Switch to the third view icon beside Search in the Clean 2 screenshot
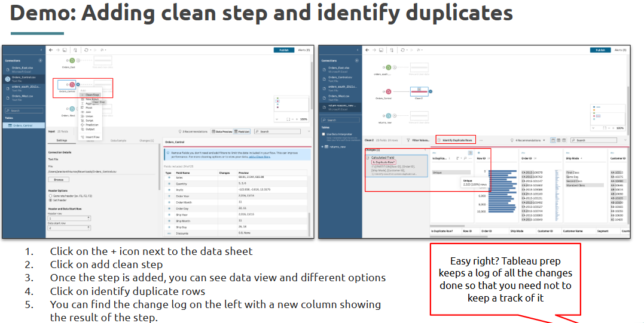644x323 pixels. 564,140
